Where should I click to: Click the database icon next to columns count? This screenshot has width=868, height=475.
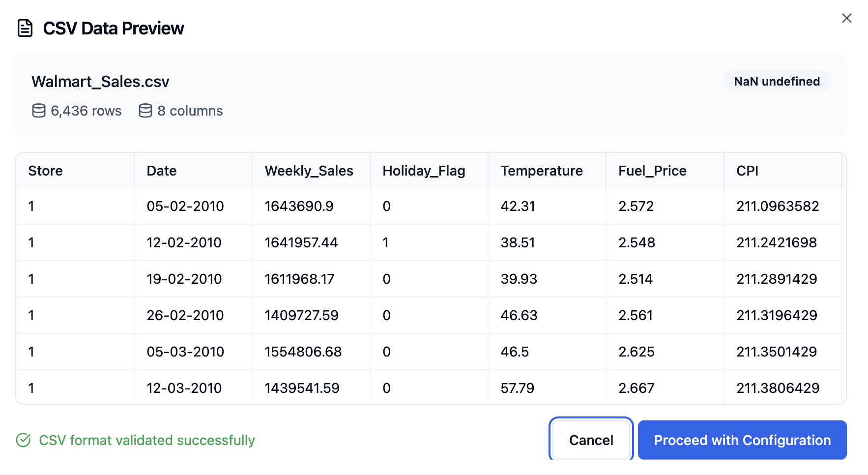click(x=145, y=111)
